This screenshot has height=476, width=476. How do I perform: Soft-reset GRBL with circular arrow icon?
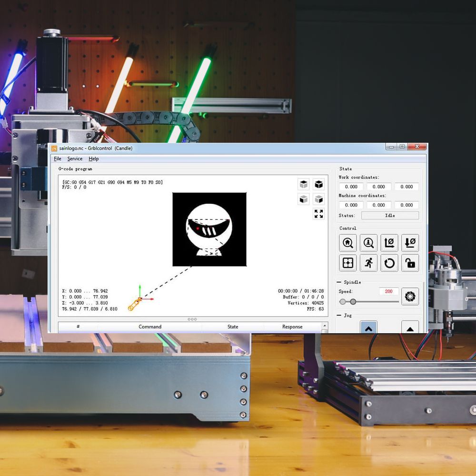click(389, 263)
